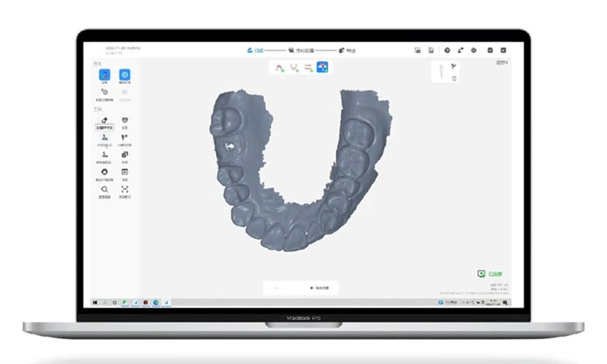607x364 pixels.
Task: Click the Cortana circle icon on the taskbar
Action: tap(115, 303)
